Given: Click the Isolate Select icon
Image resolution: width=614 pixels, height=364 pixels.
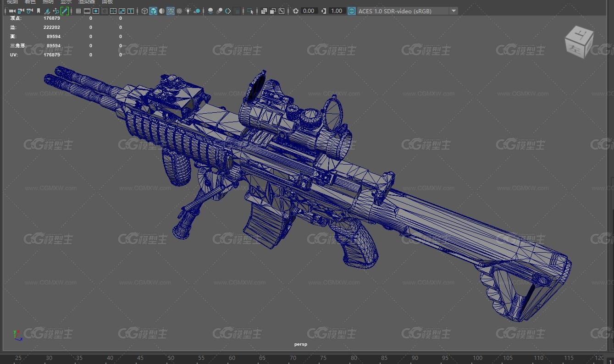Looking at the screenshot, I should coord(250,11).
